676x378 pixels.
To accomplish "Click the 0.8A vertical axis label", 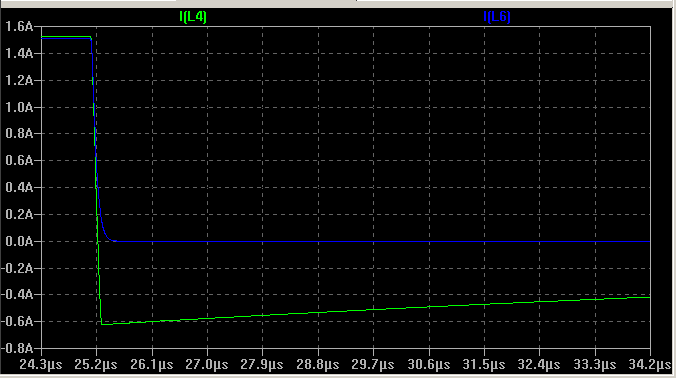I will tap(19, 134).
